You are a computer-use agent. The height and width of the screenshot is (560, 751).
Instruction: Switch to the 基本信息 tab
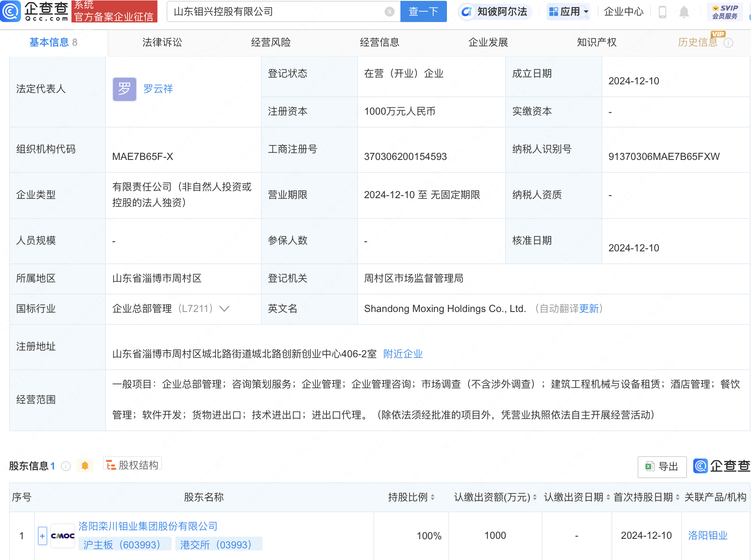[x=53, y=42]
